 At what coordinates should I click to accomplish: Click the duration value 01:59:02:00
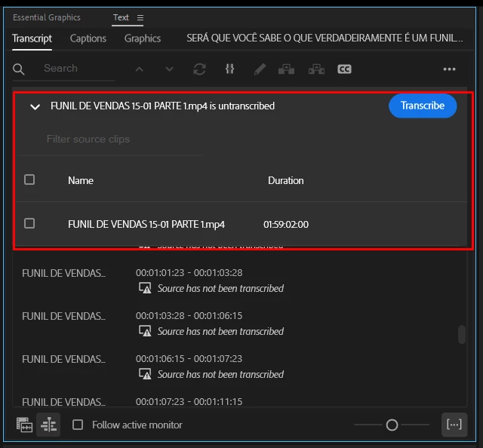pos(286,225)
